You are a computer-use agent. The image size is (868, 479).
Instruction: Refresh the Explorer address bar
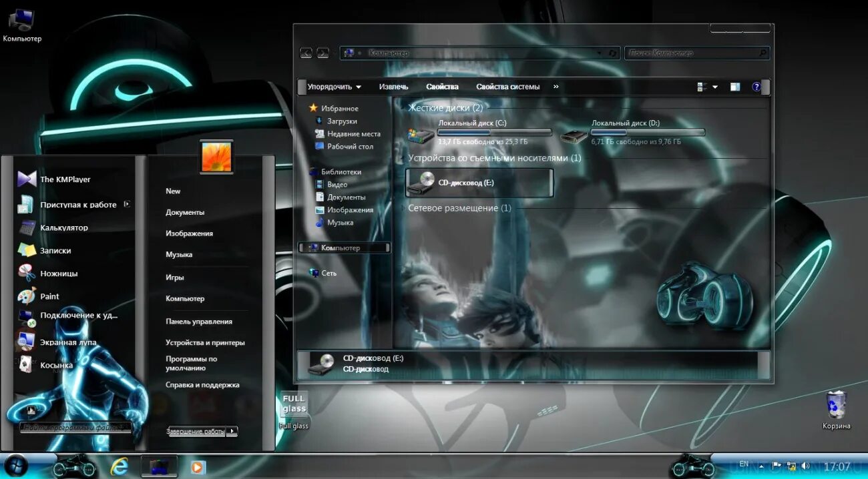coord(613,53)
